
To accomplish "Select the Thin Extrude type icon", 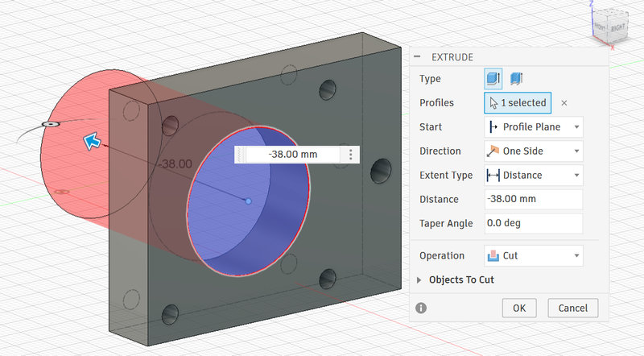I will click(x=516, y=78).
